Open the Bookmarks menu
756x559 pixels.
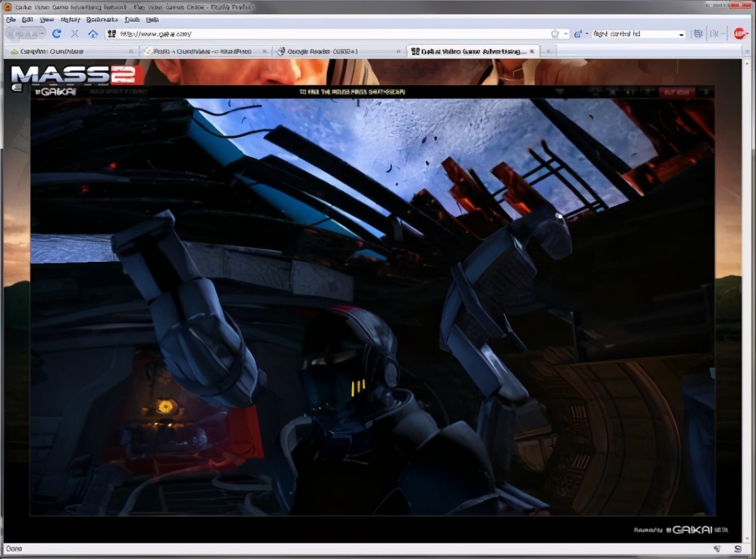click(102, 20)
